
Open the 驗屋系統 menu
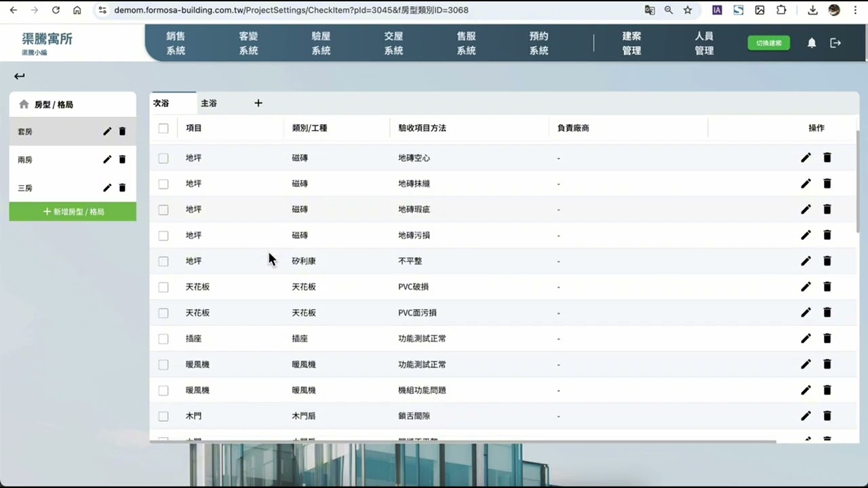pyautogui.click(x=321, y=43)
